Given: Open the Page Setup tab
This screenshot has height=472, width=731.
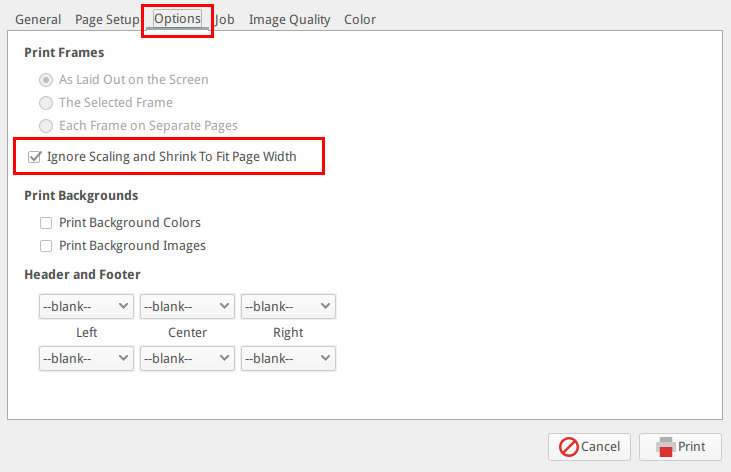Looking at the screenshot, I should 107,20.
